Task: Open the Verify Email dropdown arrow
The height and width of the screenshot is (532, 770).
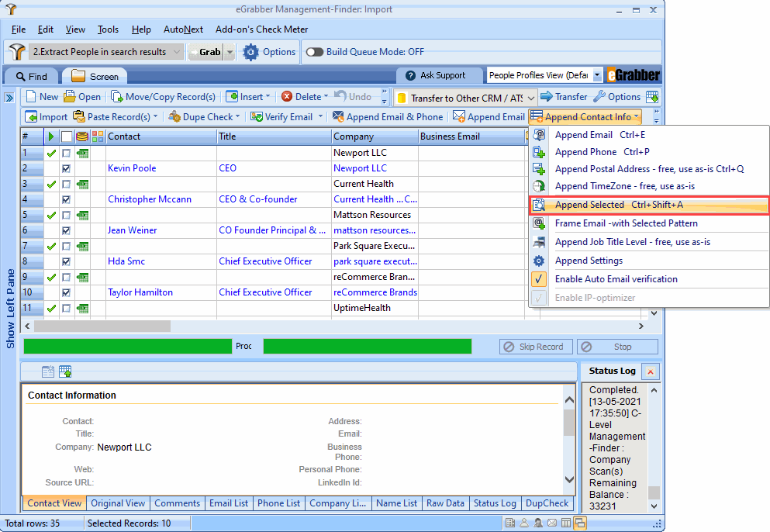Action: click(320, 117)
